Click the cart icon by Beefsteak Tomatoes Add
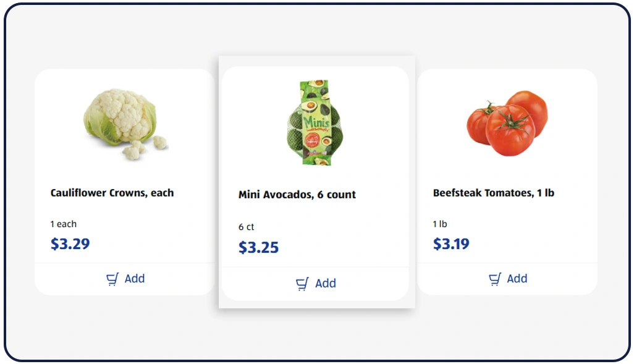The image size is (634, 364). (494, 279)
